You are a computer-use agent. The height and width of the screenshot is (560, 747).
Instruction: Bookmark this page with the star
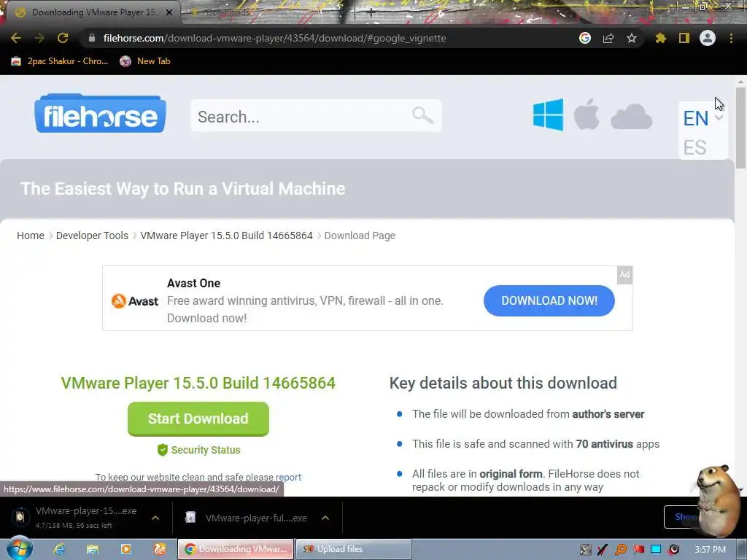(632, 38)
